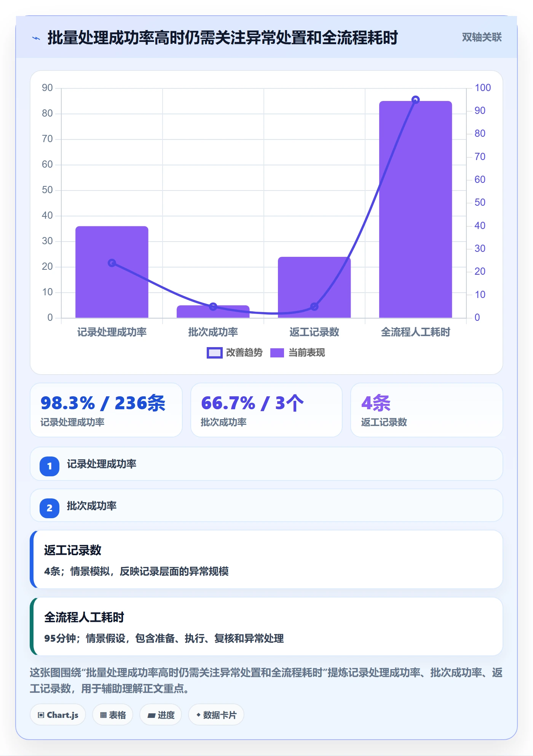Click the number 1 badge

(49, 466)
